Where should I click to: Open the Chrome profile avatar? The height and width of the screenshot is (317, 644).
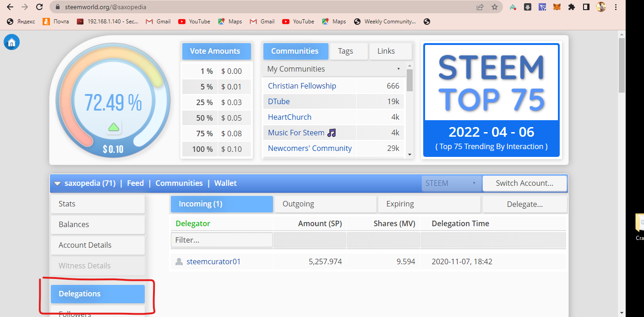pos(601,7)
